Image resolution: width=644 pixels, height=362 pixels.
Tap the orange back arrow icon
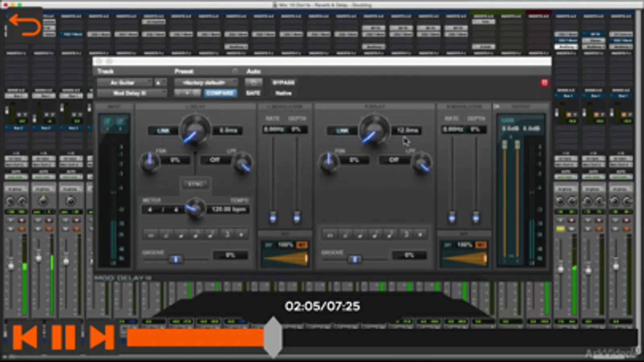click(x=25, y=25)
